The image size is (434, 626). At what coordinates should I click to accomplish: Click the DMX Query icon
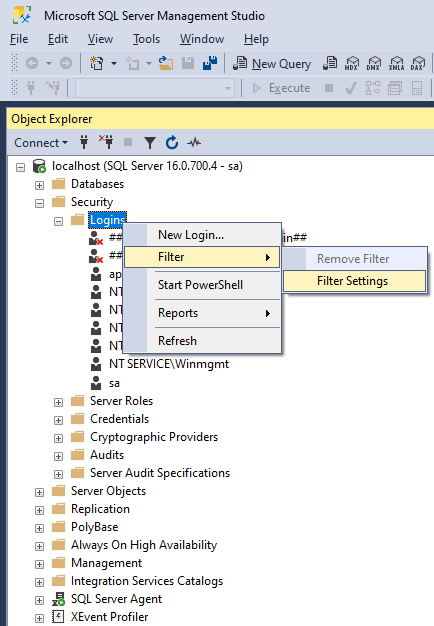point(374,63)
